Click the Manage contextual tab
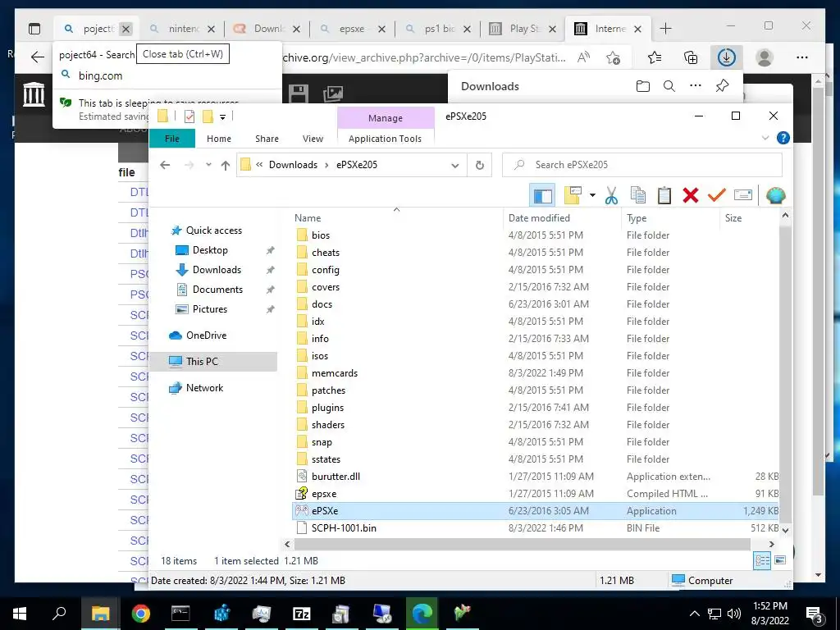Screen dimensions: 840x630 [x=386, y=118]
